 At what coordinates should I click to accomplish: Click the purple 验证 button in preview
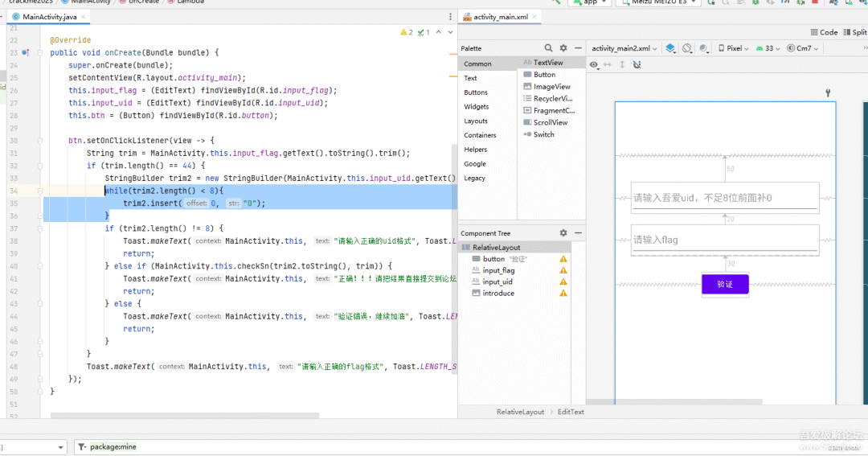[x=725, y=284]
